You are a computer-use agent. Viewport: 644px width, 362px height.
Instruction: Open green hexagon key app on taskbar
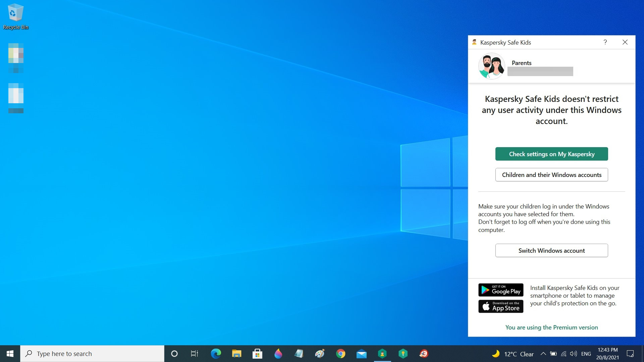tap(403, 354)
